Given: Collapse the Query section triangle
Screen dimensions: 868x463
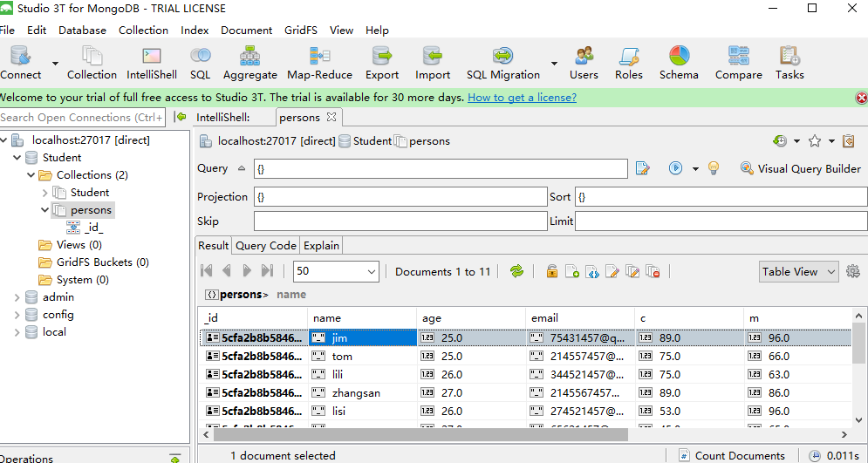Looking at the screenshot, I should coord(242,168).
